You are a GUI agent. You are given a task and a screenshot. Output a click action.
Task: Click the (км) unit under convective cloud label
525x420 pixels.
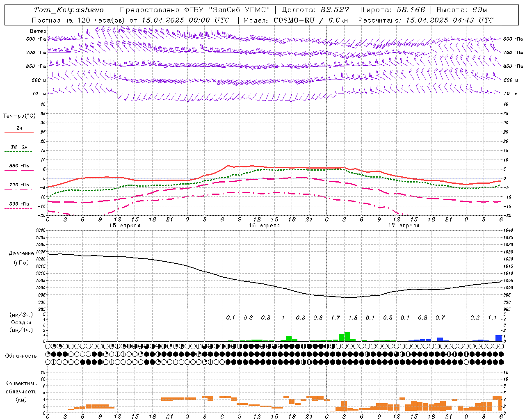[x=21, y=399]
